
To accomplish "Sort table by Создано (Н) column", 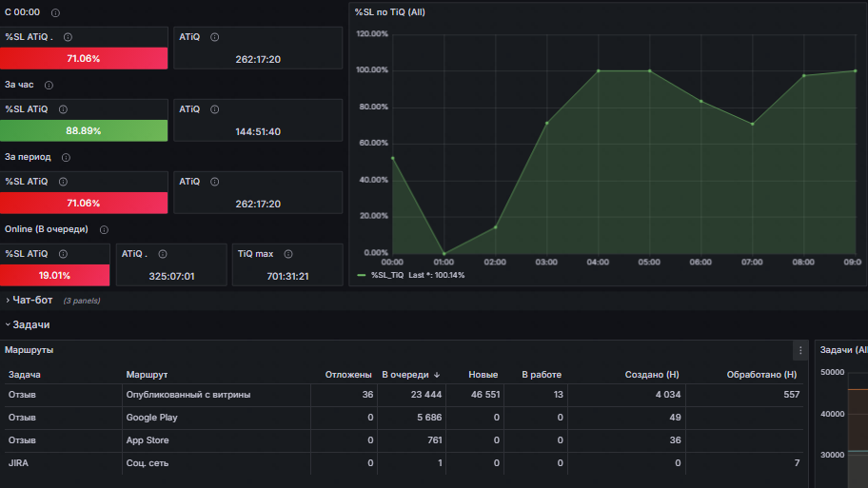I will (652, 375).
